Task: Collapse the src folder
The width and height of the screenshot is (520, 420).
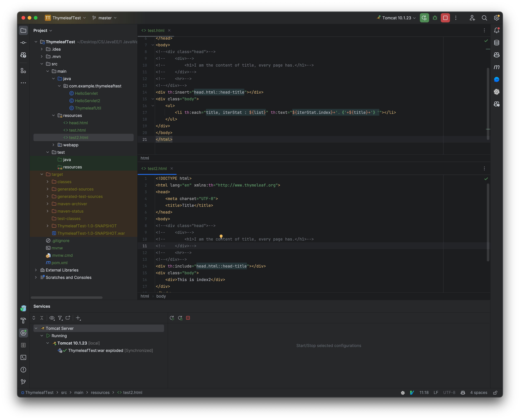Action: point(42,64)
